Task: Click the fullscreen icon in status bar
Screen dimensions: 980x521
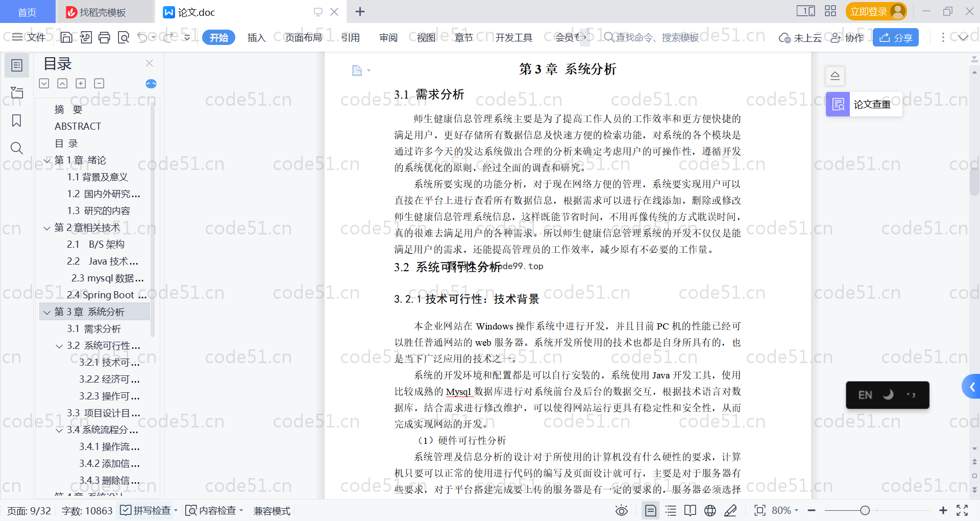Action: [x=962, y=510]
